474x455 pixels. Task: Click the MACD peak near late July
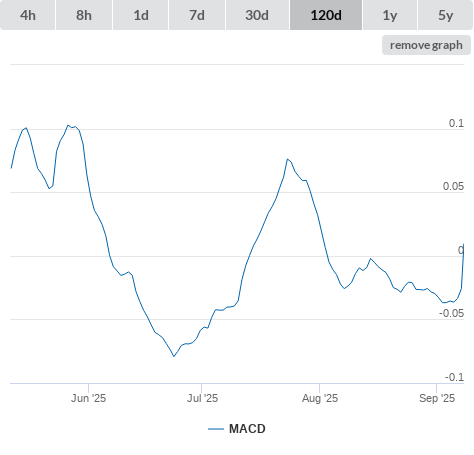click(x=287, y=159)
